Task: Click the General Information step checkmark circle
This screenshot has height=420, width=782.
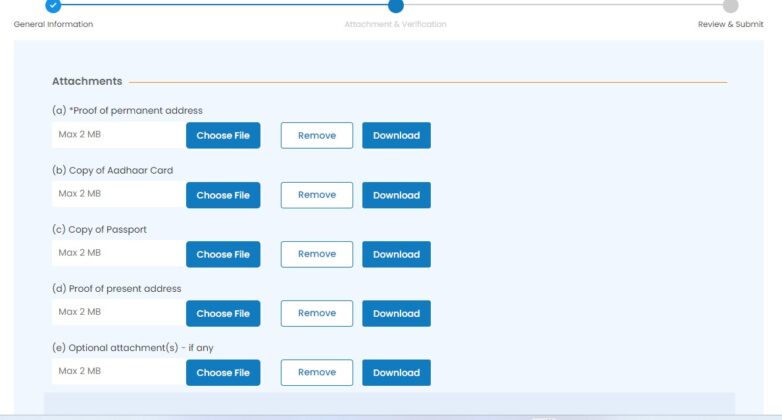Action: [53, 5]
